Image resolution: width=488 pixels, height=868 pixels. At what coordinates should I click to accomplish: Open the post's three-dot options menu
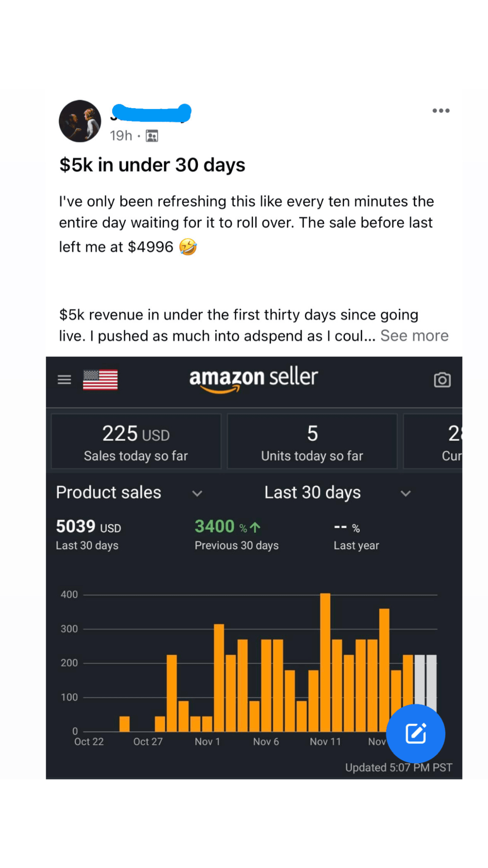[x=441, y=111]
